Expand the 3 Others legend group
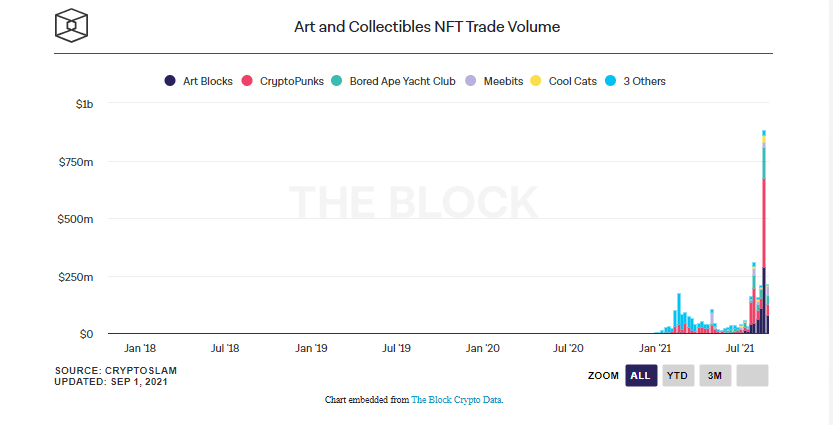Viewport: 833px width, 425px height. click(644, 81)
